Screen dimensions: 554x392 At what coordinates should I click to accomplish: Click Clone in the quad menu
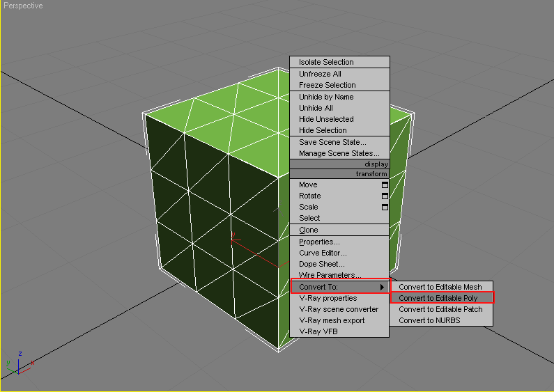[339, 230]
